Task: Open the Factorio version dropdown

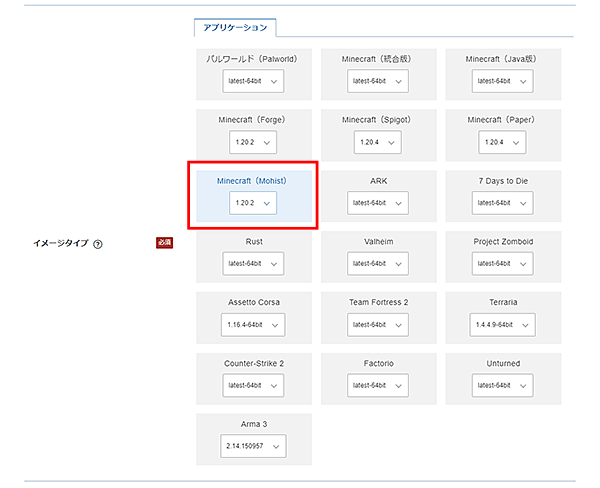Action: click(x=378, y=385)
